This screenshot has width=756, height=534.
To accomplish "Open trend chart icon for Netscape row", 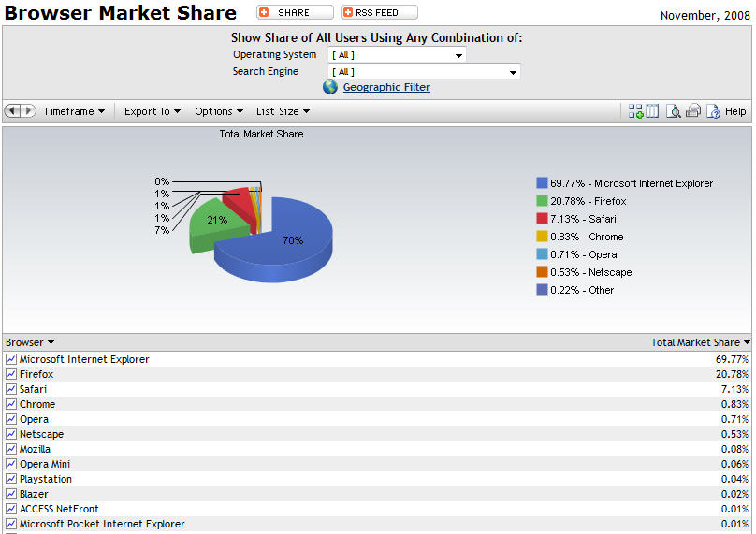I will point(11,434).
